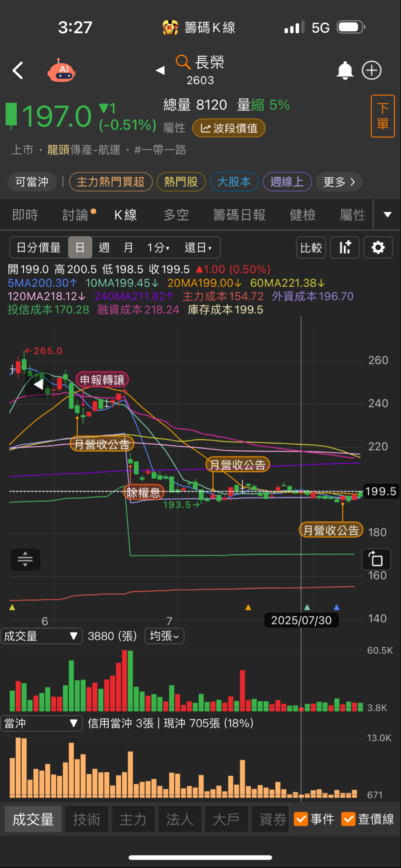The height and width of the screenshot is (868, 401).
Task: Tap 申報轉讓 event label on chart
Action: click(x=102, y=380)
